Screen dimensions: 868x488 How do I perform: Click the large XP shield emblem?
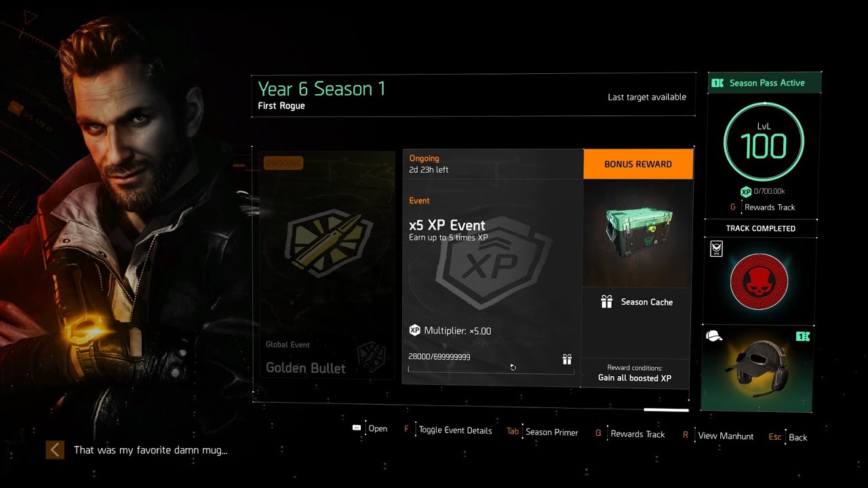[x=493, y=264]
